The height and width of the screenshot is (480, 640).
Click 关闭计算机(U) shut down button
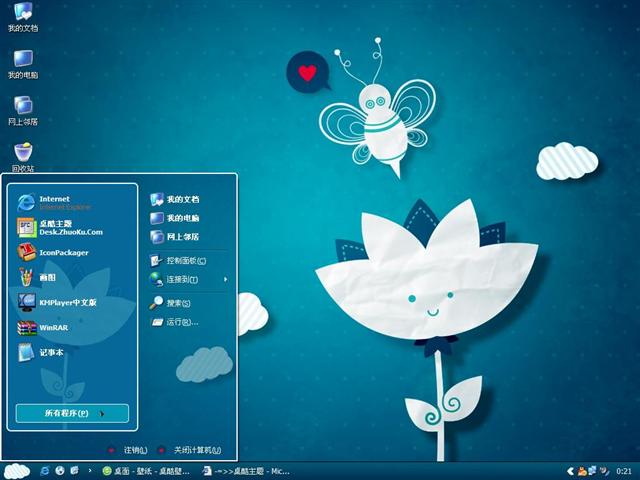point(190,450)
